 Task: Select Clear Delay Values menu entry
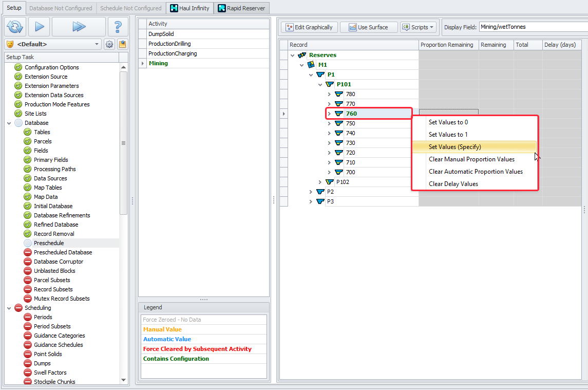(x=453, y=184)
